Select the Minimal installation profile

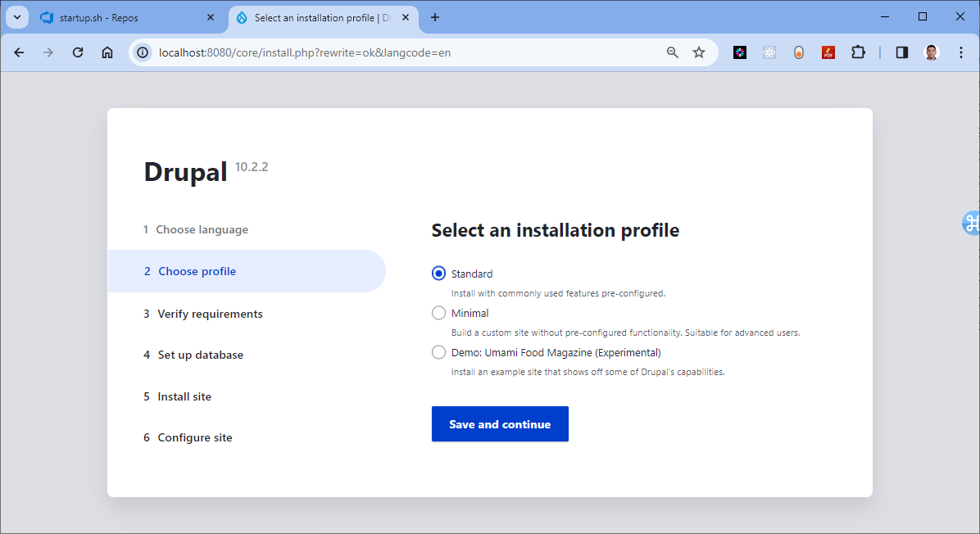438,313
